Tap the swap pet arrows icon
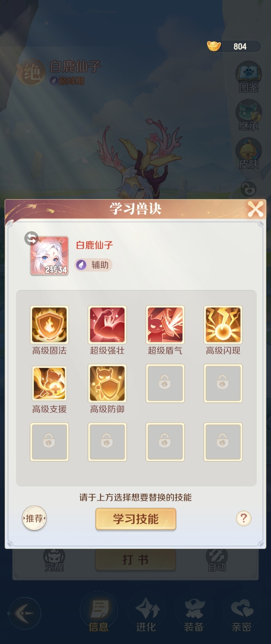 31,238
